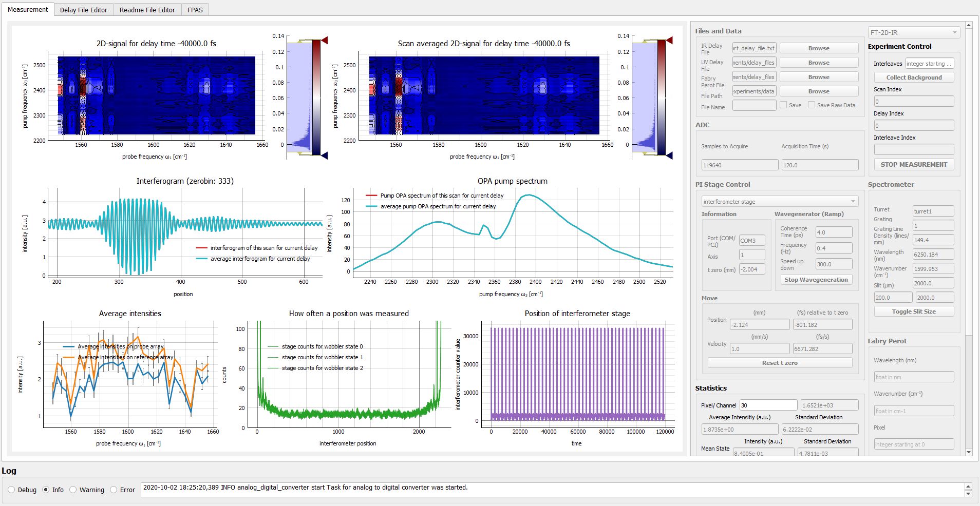
Task: Open the Delay File Editor tab
Action: (x=84, y=10)
